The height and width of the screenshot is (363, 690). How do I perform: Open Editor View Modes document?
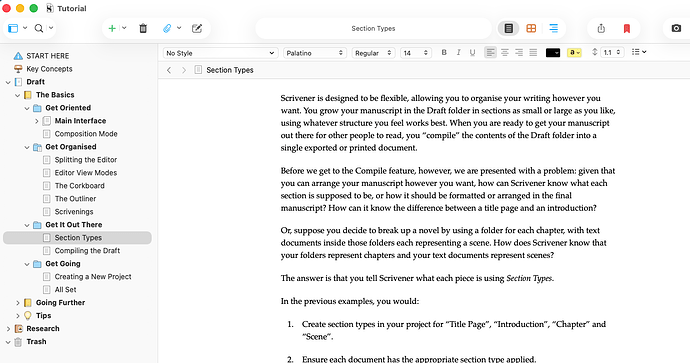coord(85,172)
